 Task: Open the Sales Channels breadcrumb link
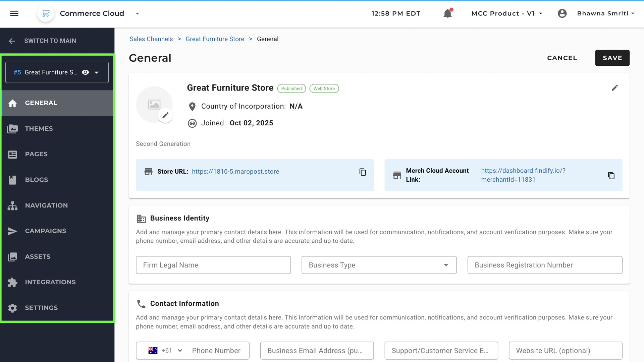[151, 39]
